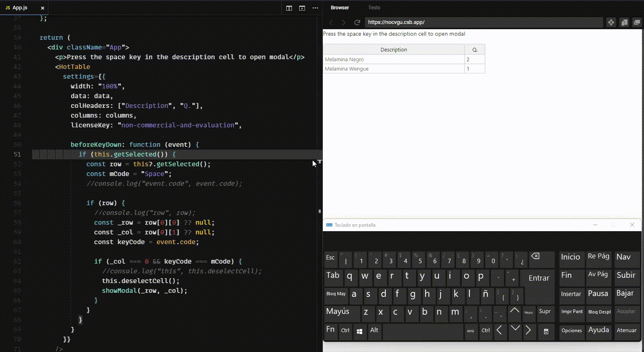The width and height of the screenshot is (644, 352).
Task: Select the App.js file tab
Action: pyautogui.click(x=24, y=8)
